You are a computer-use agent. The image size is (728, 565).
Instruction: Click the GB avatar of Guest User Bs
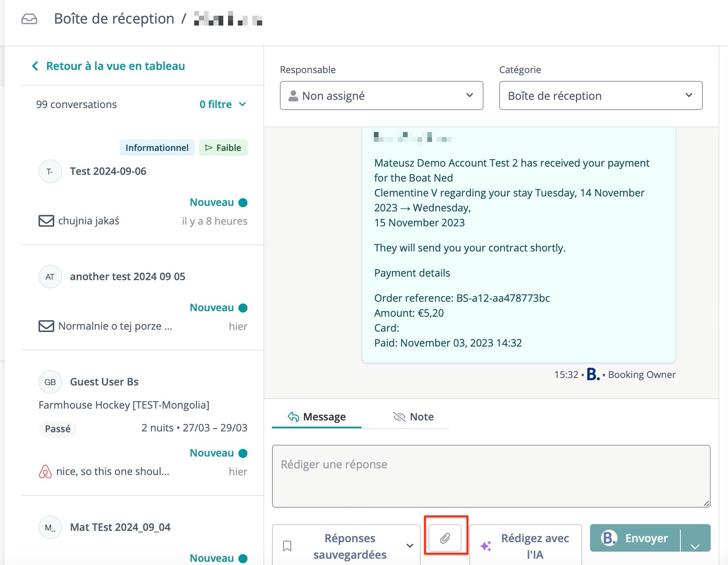tap(50, 382)
